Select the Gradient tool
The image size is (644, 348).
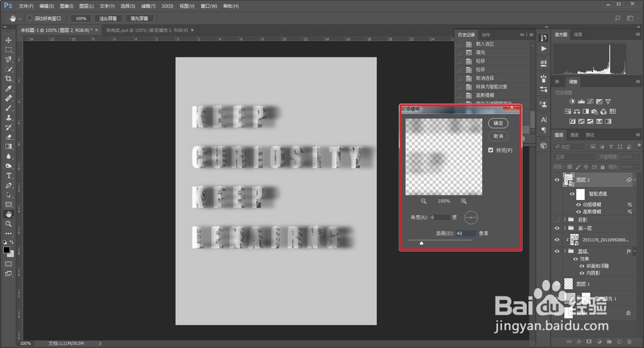(x=8, y=147)
